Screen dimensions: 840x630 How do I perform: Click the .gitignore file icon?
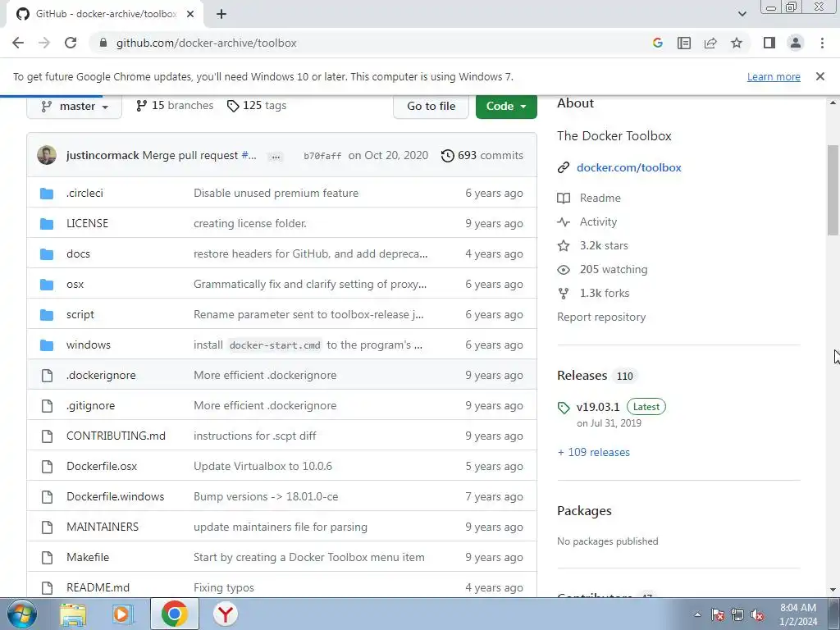(x=47, y=405)
